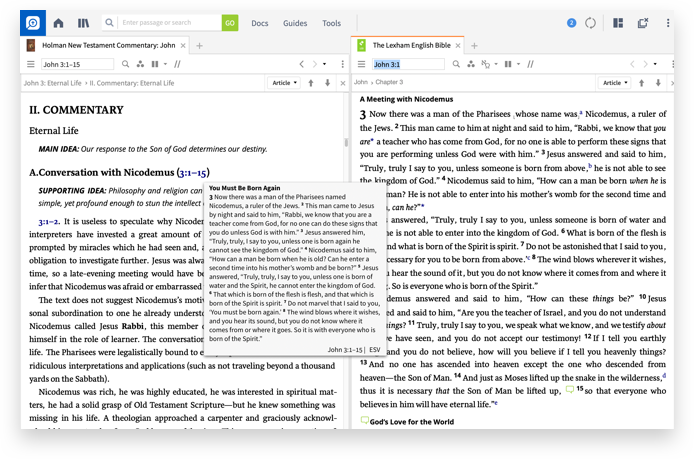Image resolution: width=694 pixels, height=459 pixels.
Task: Click the ESV label in popup
Action: (375, 350)
